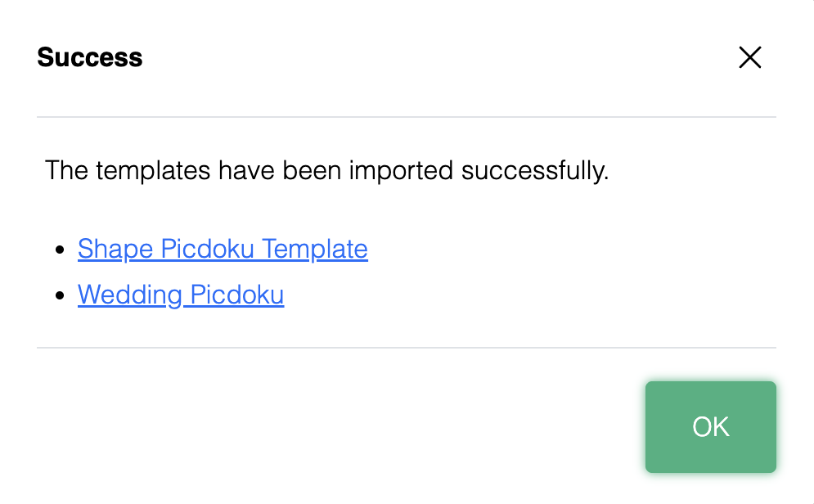Open the Shape Picdoku Template link

pyautogui.click(x=223, y=250)
